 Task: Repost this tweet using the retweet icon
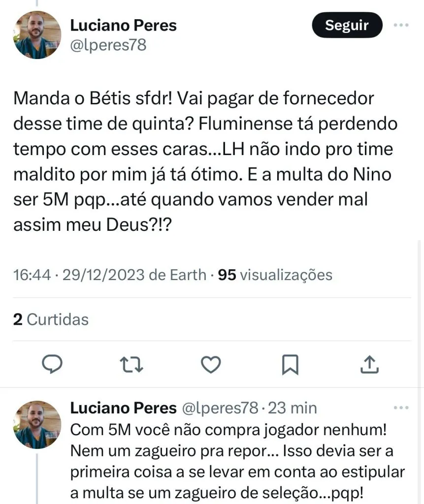point(132,364)
